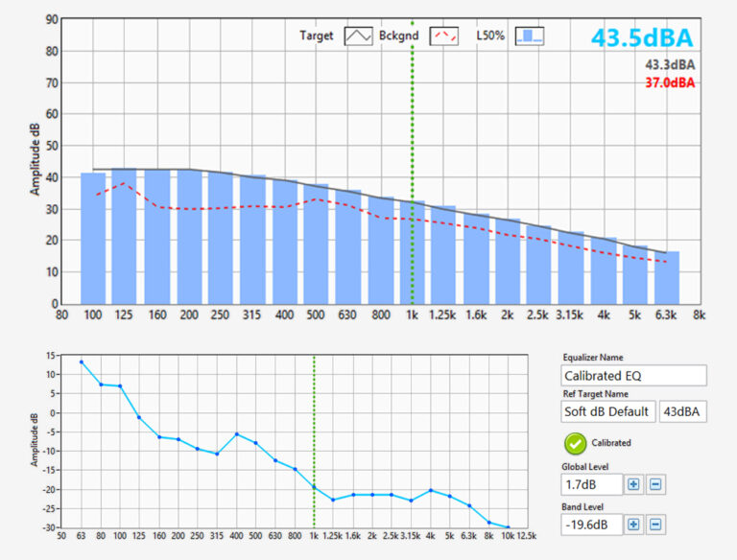
Task: Select the 63 Hz point on EQ curve
Action: tap(82, 362)
